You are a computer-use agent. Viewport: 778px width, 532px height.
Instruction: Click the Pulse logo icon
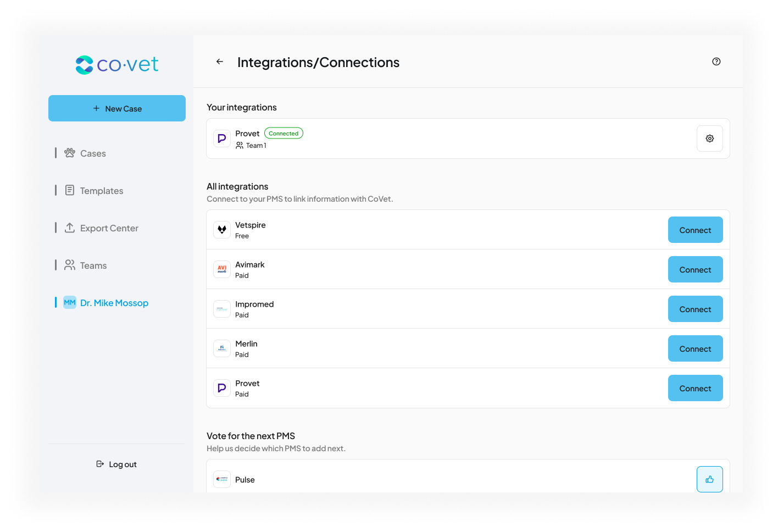[222, 479]
